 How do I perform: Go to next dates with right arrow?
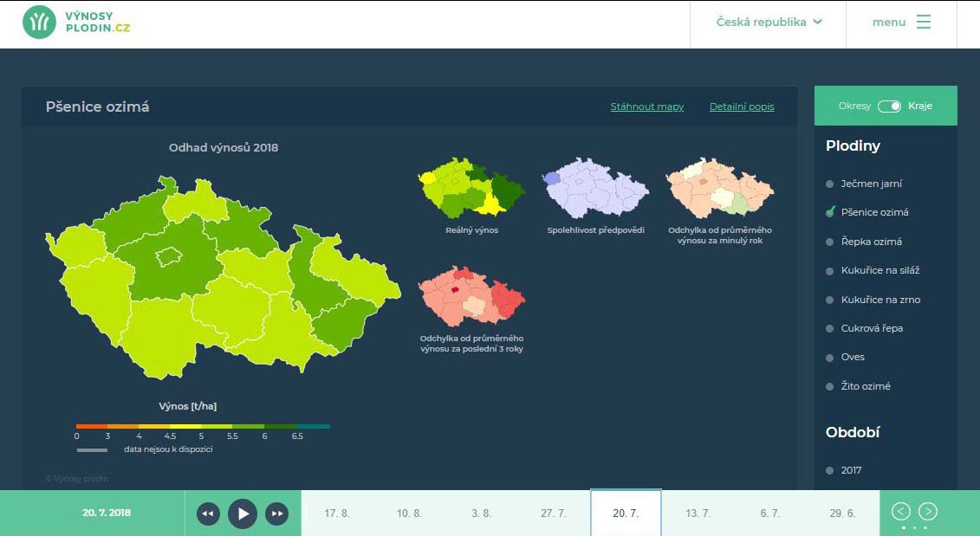click(x=927, y=511)
